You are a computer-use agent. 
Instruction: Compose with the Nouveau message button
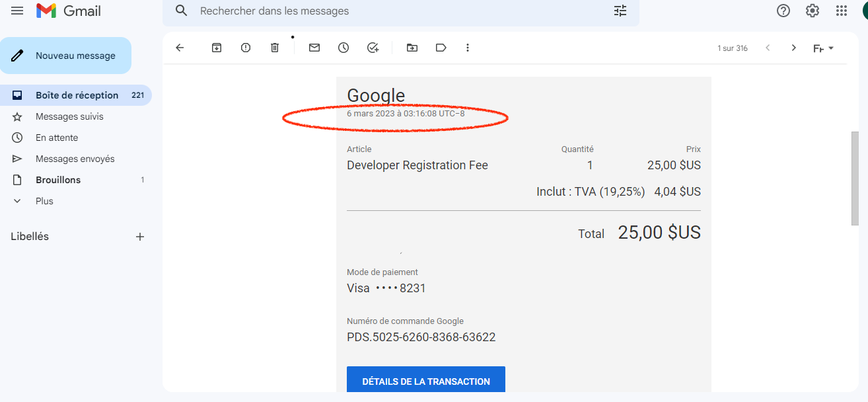pos(66,56)
